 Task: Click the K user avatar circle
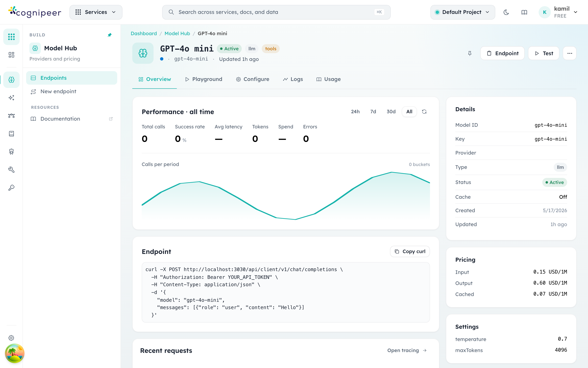(x=545, y=12)
